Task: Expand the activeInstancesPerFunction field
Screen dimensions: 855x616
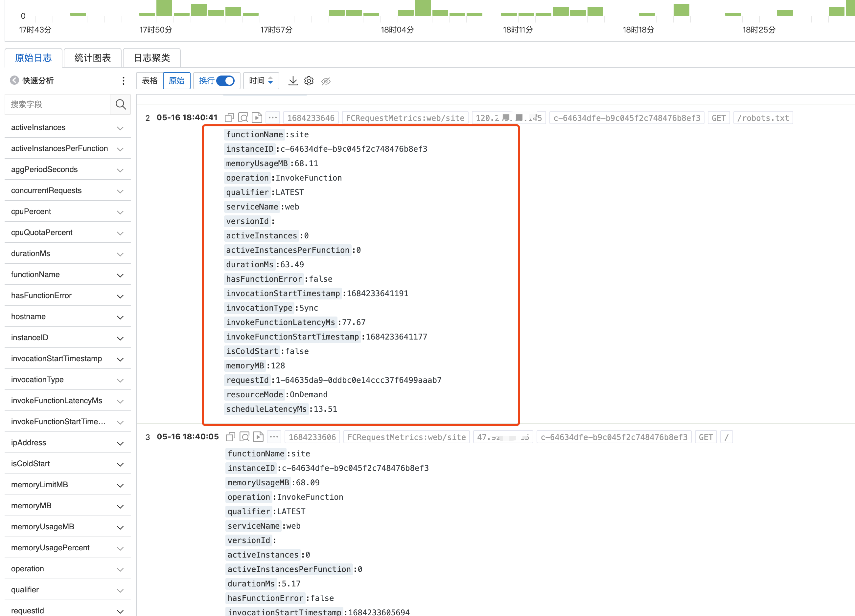Action: 120,149
